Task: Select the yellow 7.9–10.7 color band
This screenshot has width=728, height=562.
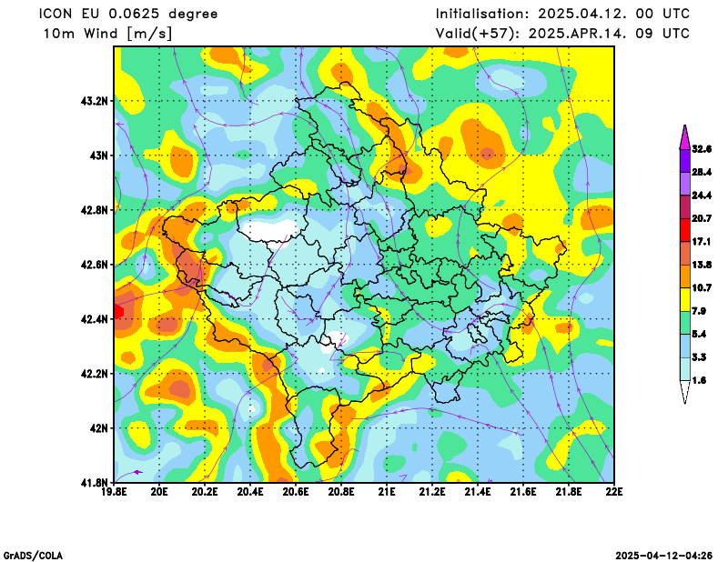Action: click(685, 300)
